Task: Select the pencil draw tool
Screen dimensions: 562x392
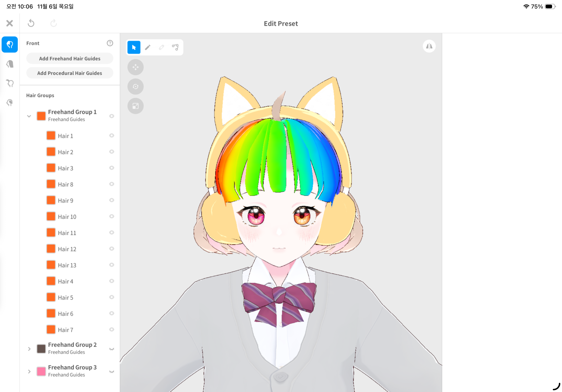Action: coord(148,47)
